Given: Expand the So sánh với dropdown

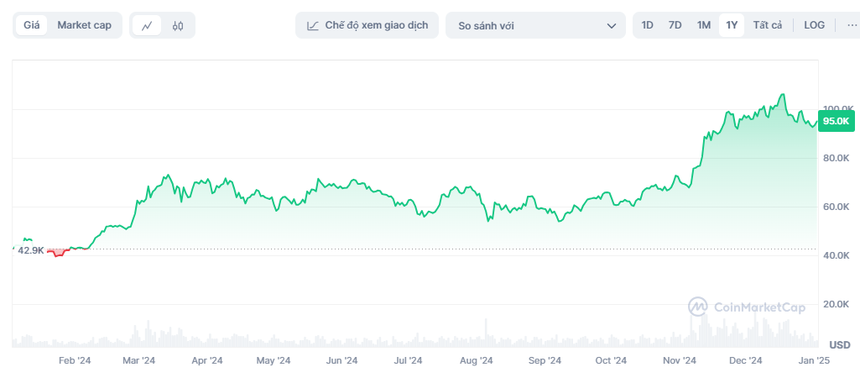Looking at the screenshot, I should click(x=535, y=25).
